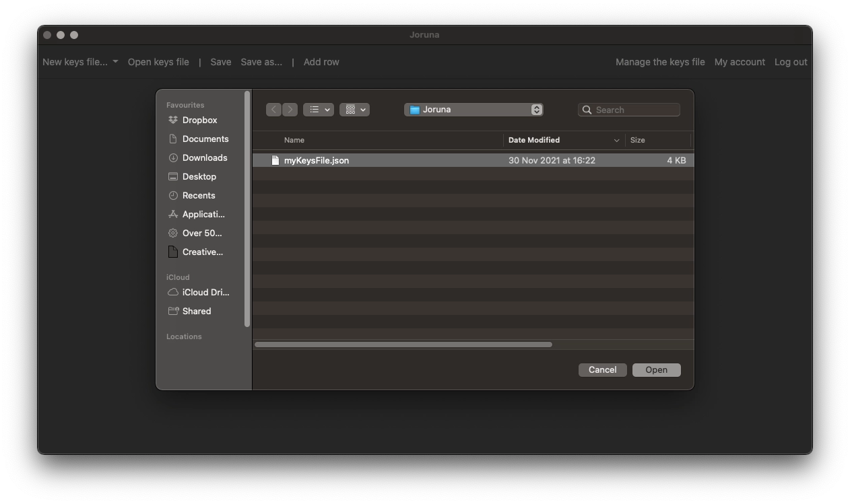Open Recents from the sidebar
Viewport: 850px width, 504px height.
point(198,196)
